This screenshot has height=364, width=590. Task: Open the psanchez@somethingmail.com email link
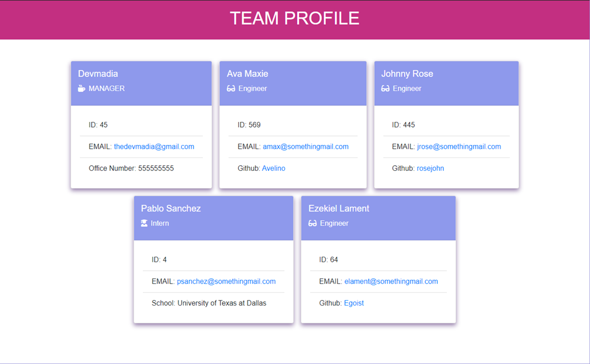click(226, 281)
